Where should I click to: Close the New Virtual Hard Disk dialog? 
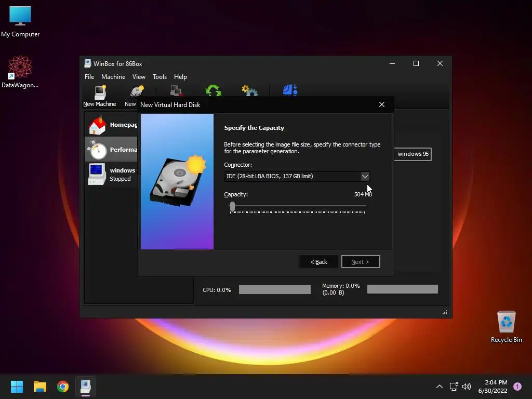[x=382, y=104]
